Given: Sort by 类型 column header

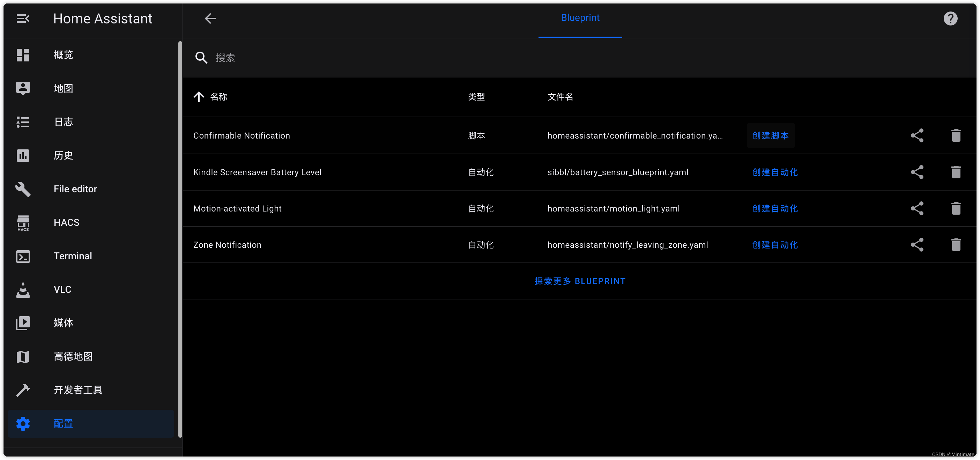Looking at the screenshot, I should pyautogui.click(x=476, y=97).
